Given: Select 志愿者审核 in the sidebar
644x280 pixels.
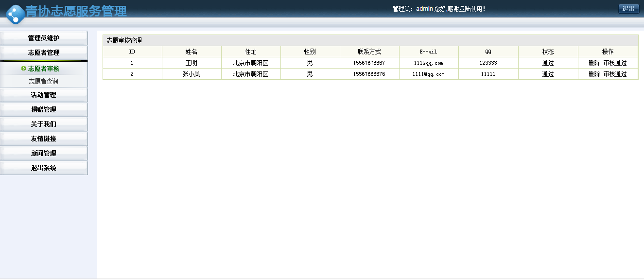Looking at the screenshot, I should (x=44, y=69).
